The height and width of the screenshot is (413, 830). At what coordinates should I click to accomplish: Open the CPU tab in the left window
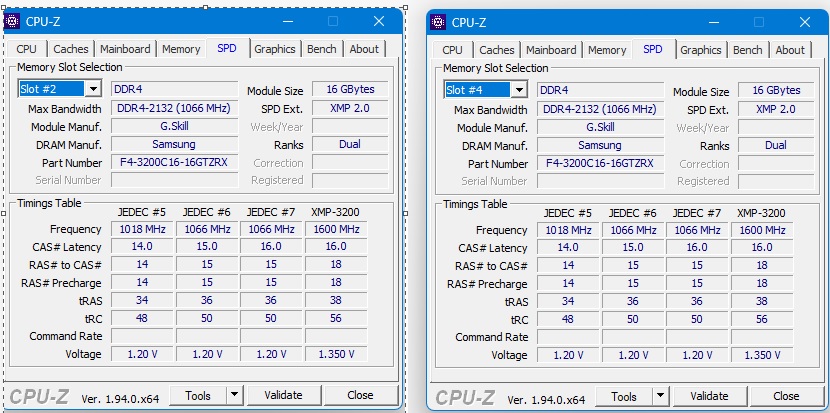click(x=26, y=49)
